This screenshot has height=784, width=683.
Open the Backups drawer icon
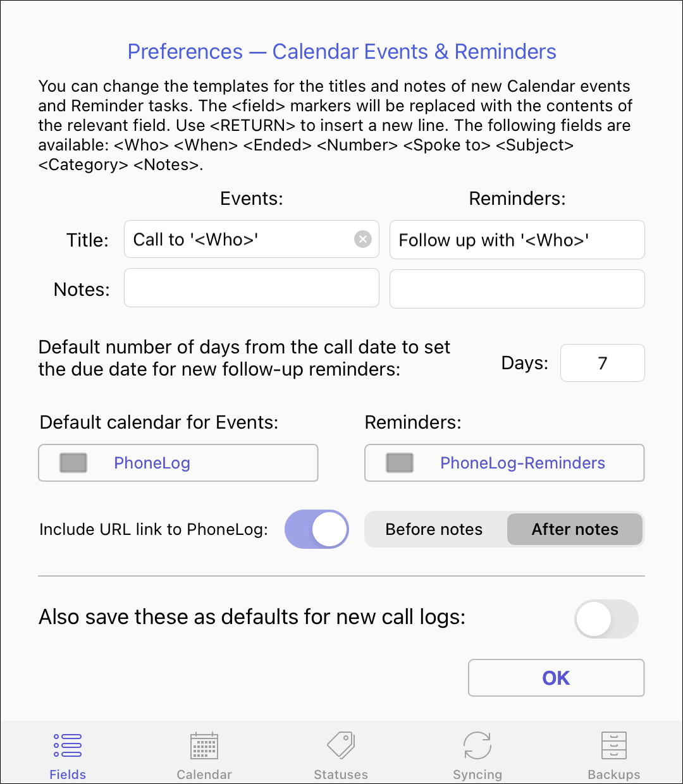[613, 746]
